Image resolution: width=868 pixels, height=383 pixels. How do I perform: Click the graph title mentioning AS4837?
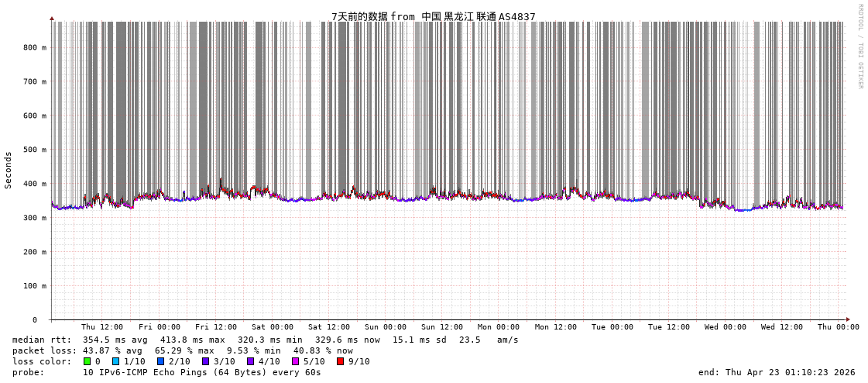click(433, 16)
